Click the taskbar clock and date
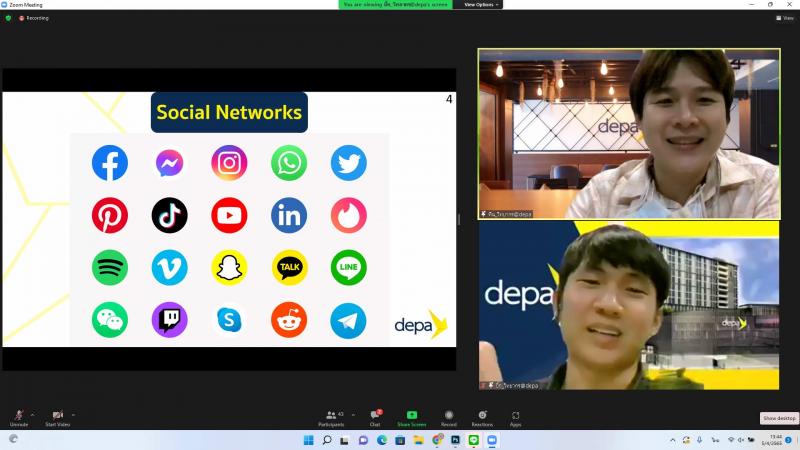Screen dimensions: 800x450 coord(772,440)
